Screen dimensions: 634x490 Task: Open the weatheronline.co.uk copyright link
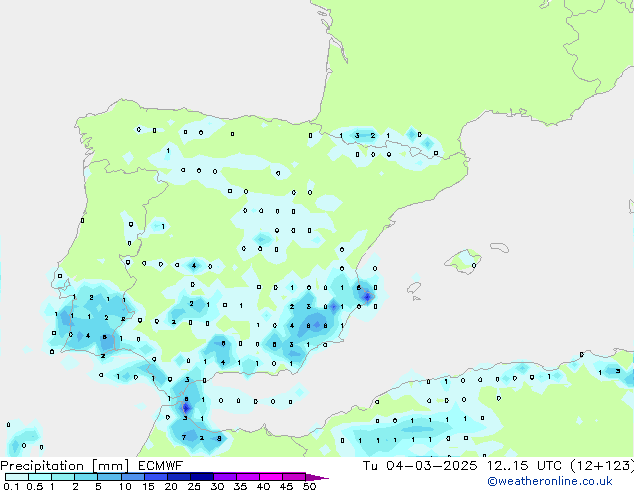coord(550,481)
